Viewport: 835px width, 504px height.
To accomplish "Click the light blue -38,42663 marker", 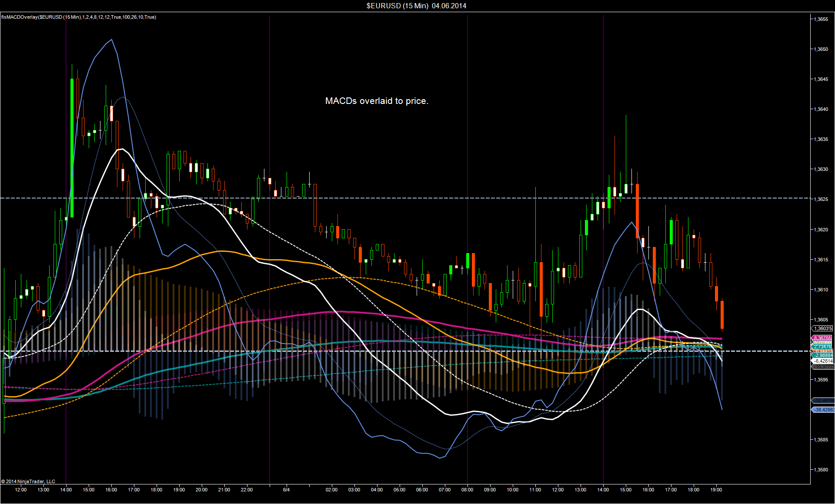I will [823, 410].
